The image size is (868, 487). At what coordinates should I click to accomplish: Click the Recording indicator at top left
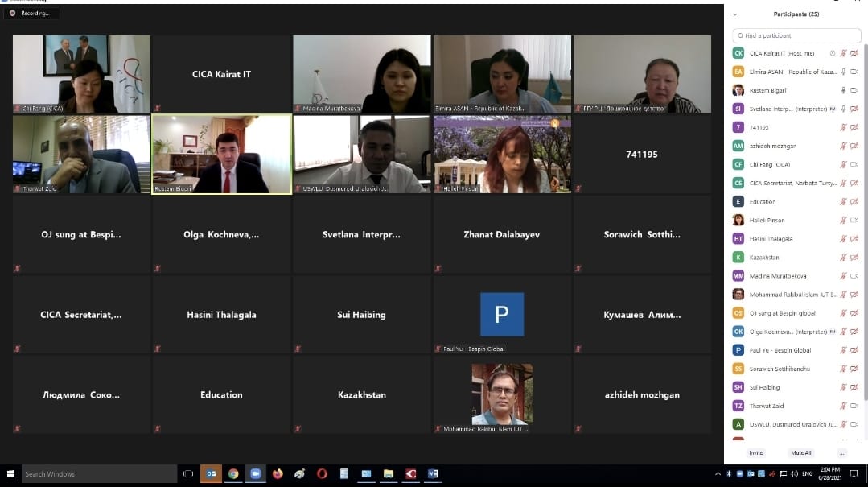point(31,14)
